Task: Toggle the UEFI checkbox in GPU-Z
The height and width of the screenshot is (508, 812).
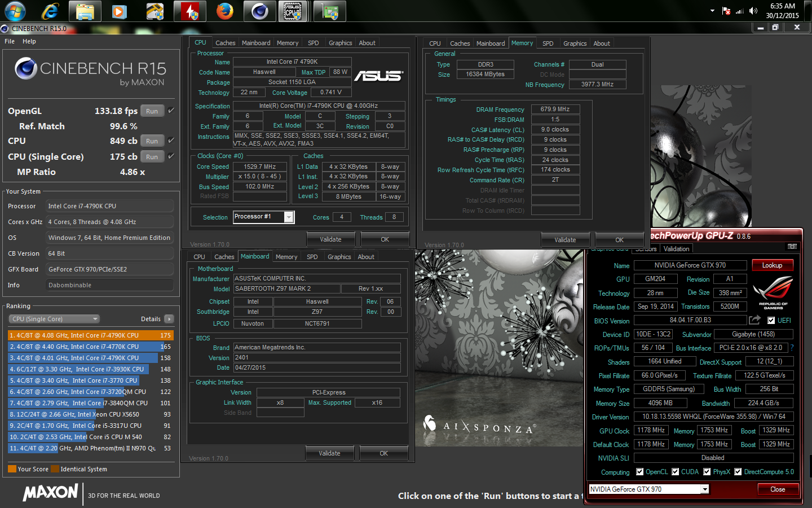Action: [x=771, y=321]
